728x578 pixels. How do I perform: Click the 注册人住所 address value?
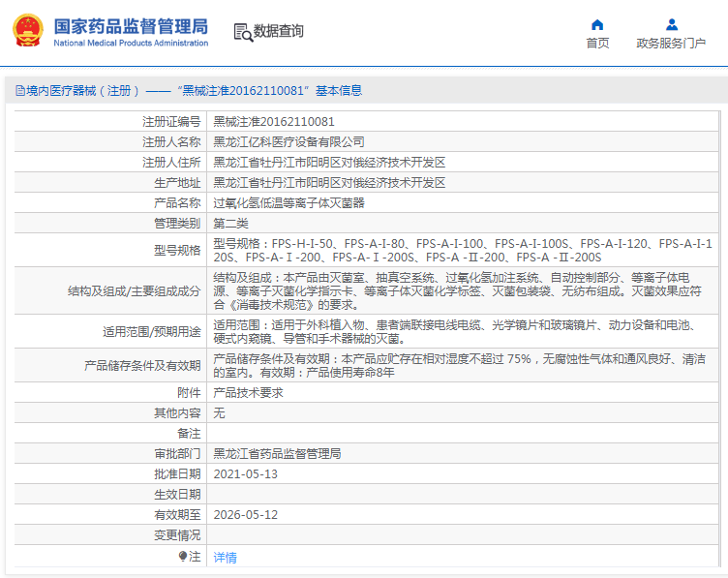coord(329,163)
